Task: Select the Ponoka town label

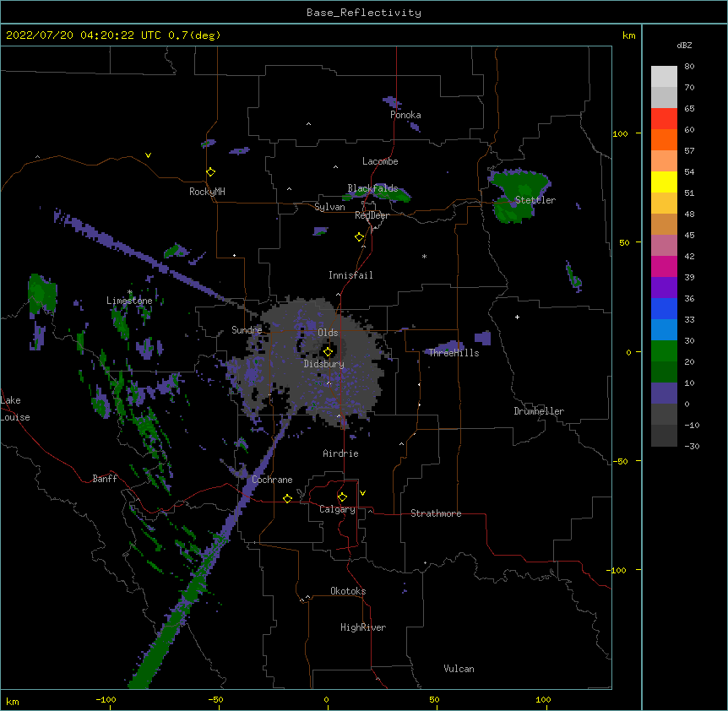Action: [x=405, y=115]
